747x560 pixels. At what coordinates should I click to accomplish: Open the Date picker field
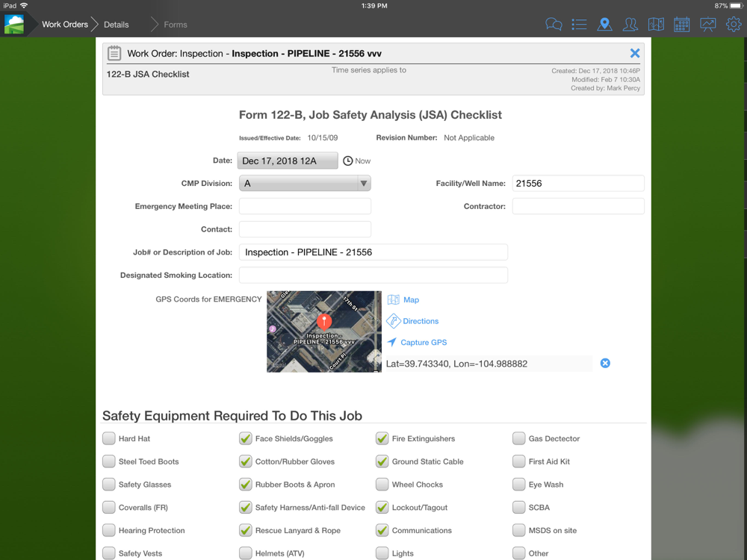coord(288,161)
